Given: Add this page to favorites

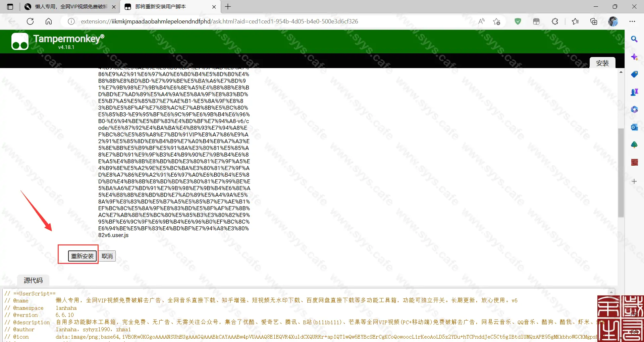Looking at the screenshot, I should [x=496, y=21].
